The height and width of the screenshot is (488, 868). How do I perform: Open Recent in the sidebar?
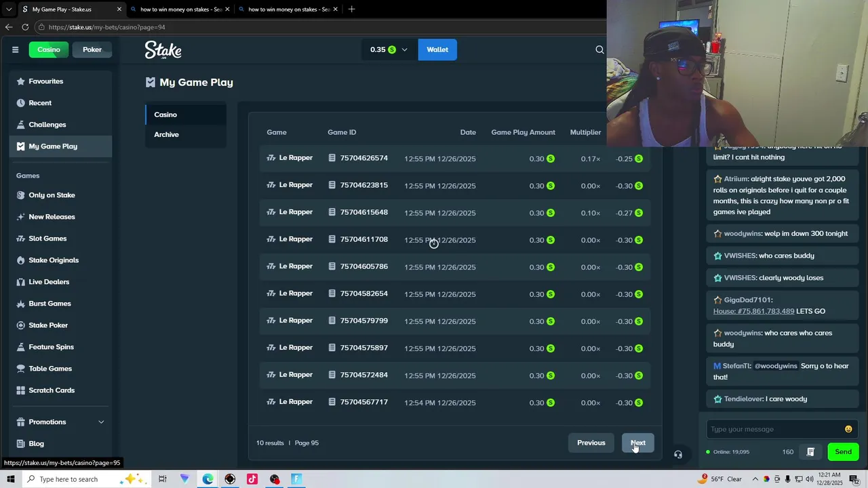click(61, 103)
